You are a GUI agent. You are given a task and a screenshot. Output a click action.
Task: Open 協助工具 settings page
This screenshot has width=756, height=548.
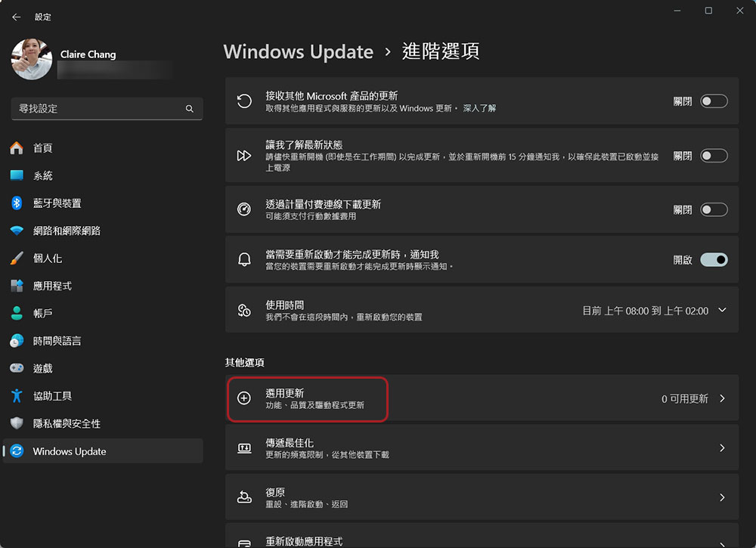(103, 396)
